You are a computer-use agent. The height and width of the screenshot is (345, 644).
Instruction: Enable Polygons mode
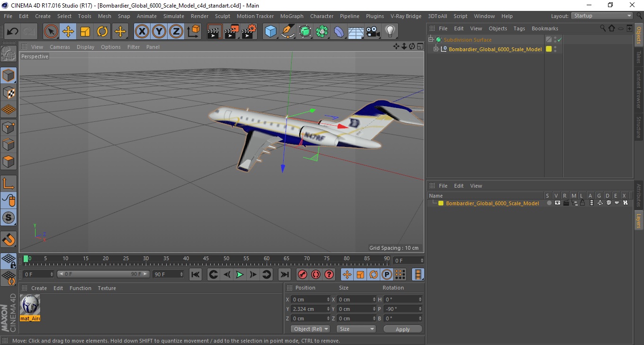[x=9, y=161]
